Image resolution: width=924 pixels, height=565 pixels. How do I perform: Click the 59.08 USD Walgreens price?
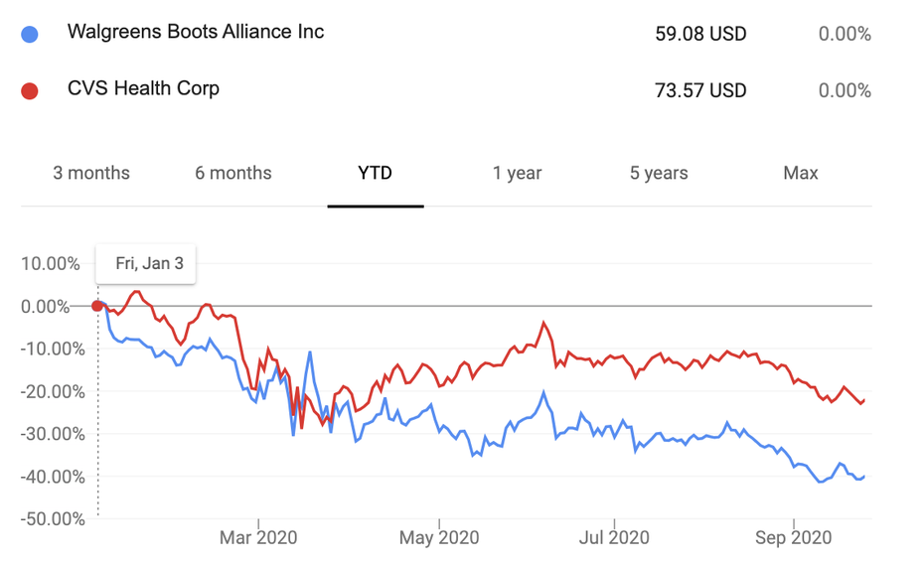click(x=700, y=34)
